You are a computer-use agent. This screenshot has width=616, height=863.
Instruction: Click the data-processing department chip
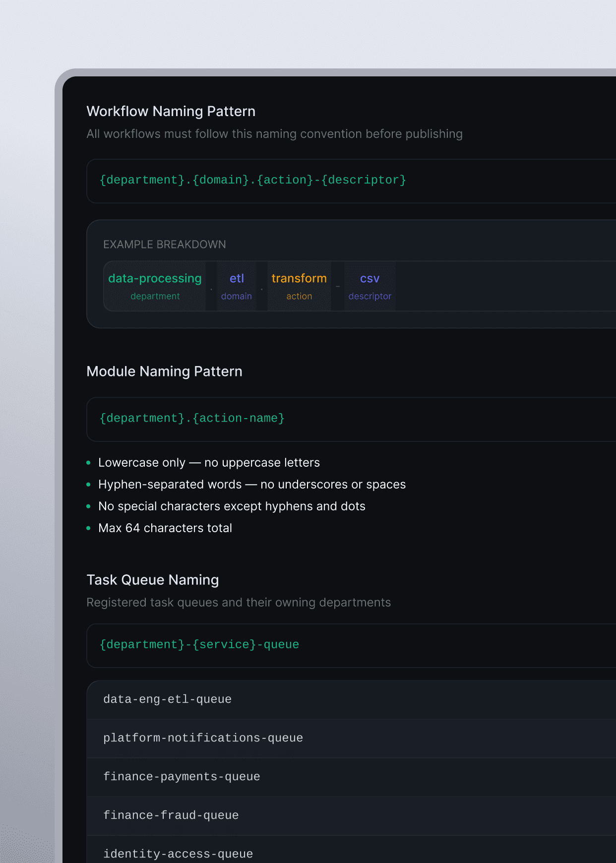click(155, 286)
